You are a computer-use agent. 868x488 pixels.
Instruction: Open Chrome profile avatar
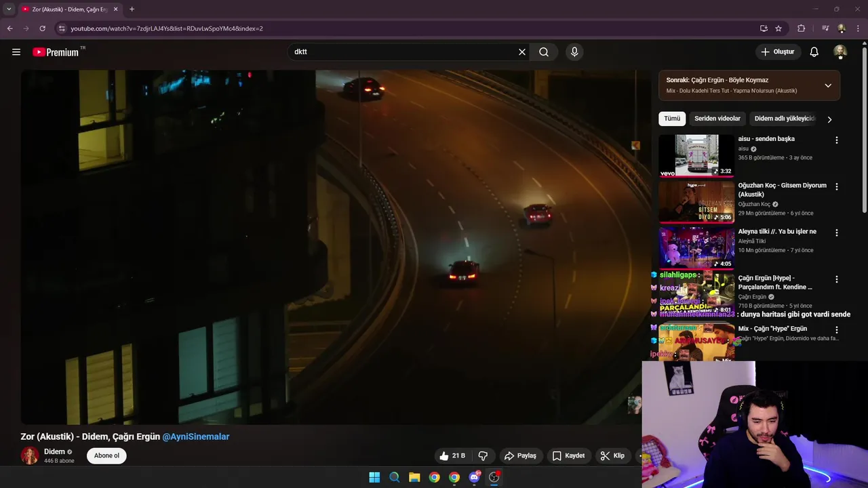pos(842,28)
